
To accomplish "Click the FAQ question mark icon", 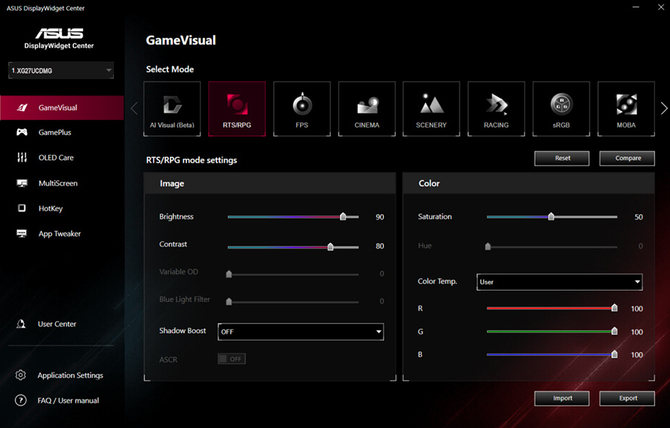I will (21, 400).
